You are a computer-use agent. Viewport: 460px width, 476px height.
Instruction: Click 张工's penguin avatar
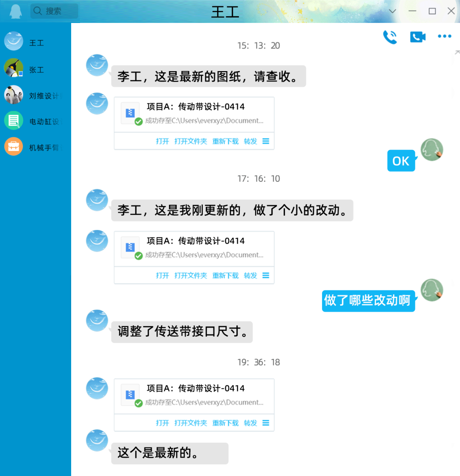click(13, 68)
